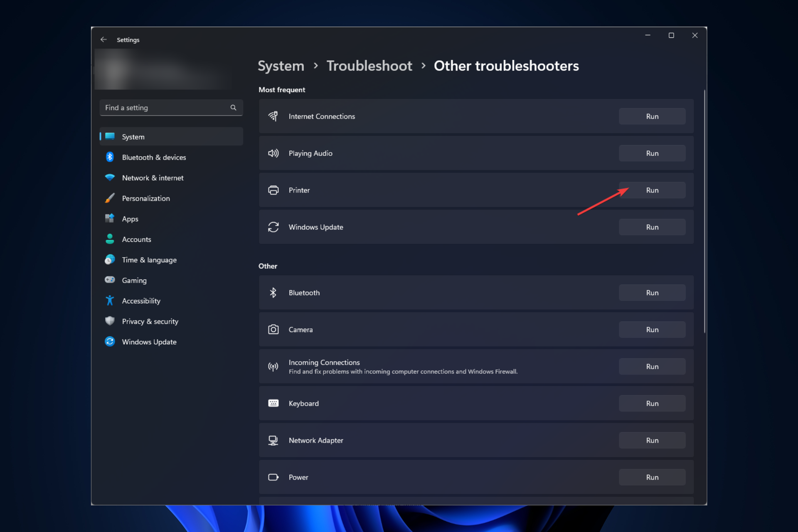Click the Camera troubleshooter icon
The image size is (798, 532).
[x=274, y=329]
